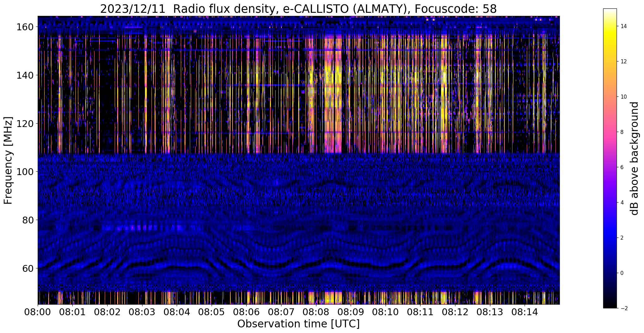Image resolution: width=644 pixels, height=333 pixels.
Task: Click the colorbar value 12
Action: 624,61
